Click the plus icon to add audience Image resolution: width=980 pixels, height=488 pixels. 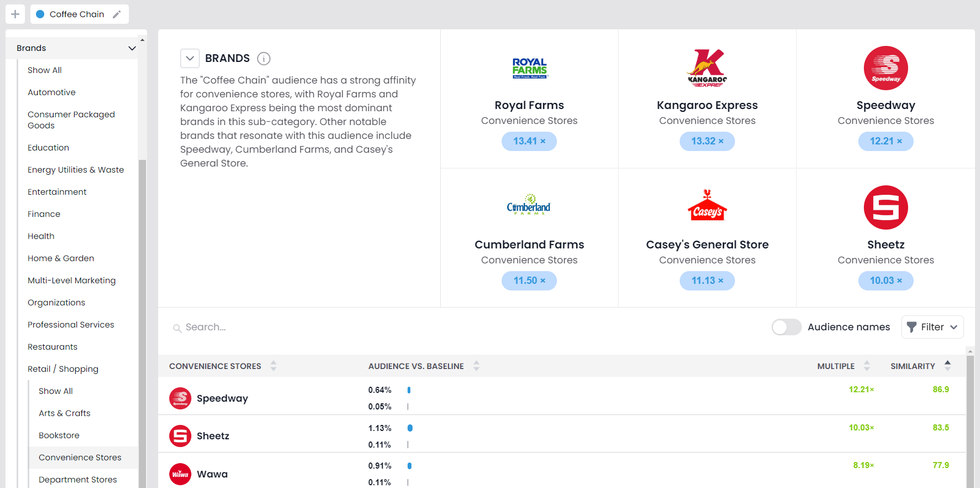pyautogui.click(x=15, y=14)
